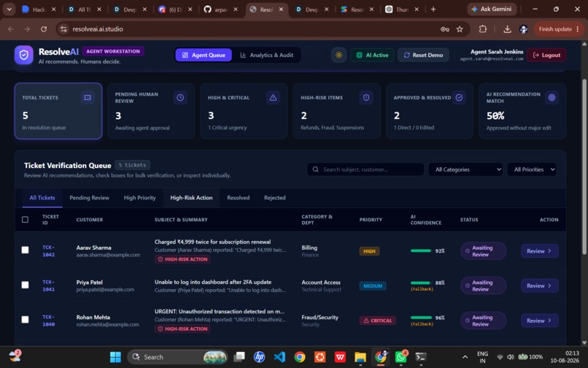Open Visual Studio Code from taskbar
This screenshot has height=368, width=588.
pyautogui.click(x=279, y=357)
